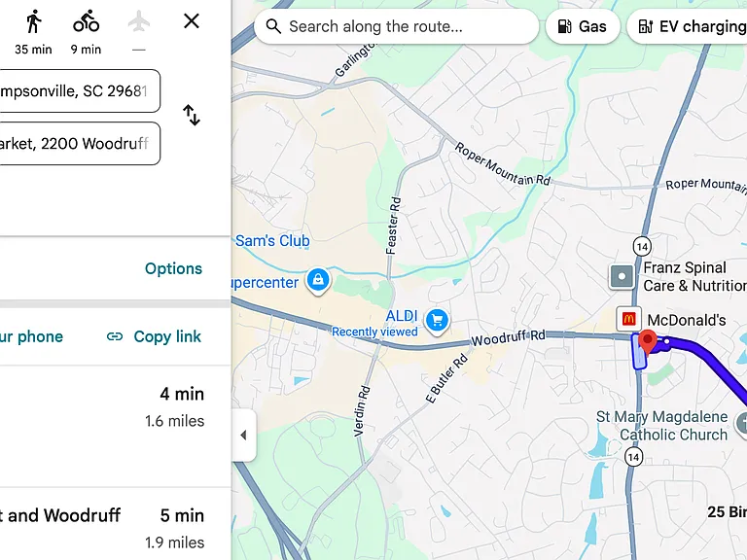Edit the Simpsonville starting point field

(x=80, y=91)
